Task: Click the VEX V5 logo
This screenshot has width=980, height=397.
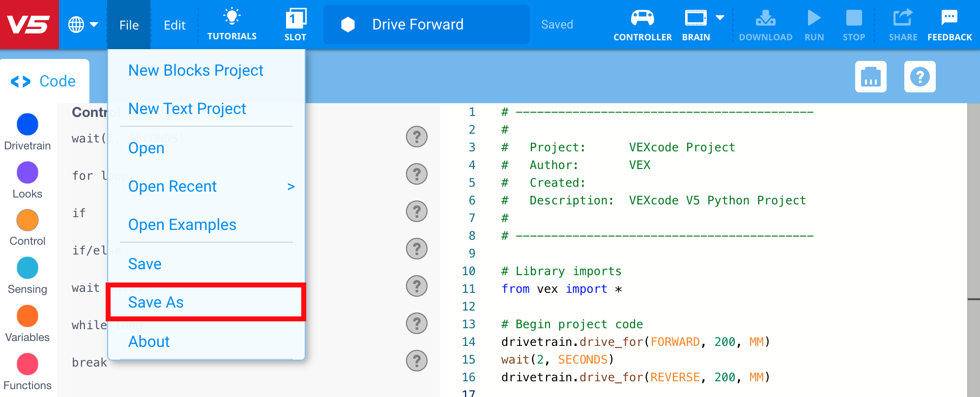Action: pyautogui.click(x=29, y=25)
